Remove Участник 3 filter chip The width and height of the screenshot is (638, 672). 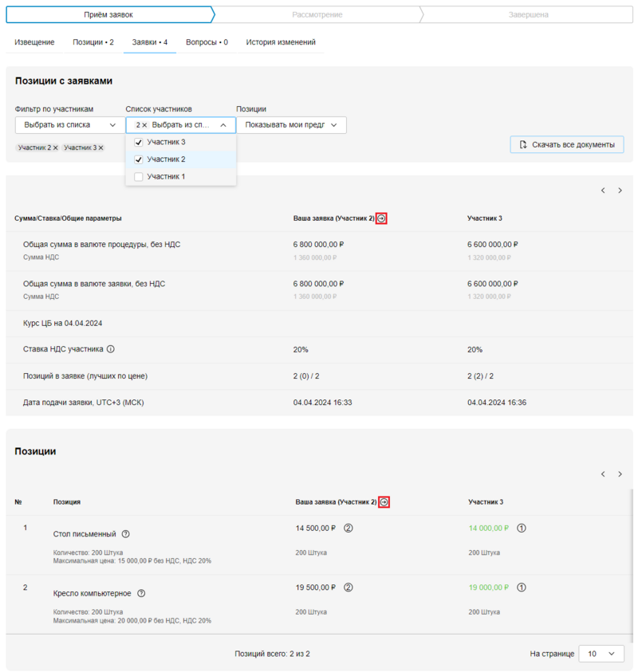(x=100, y=148)
